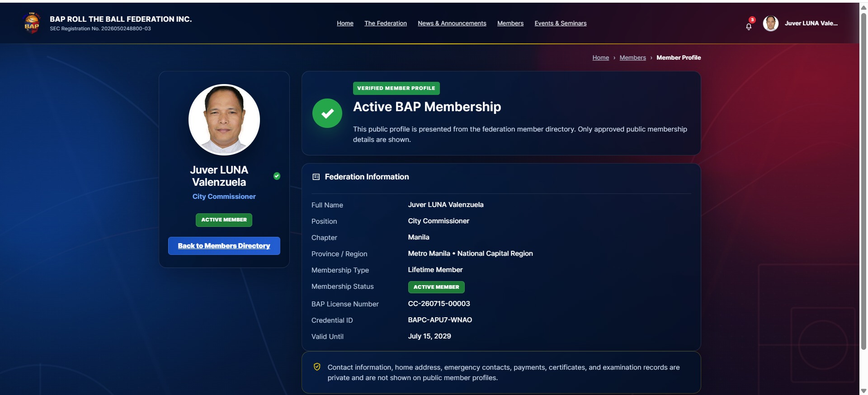The height and width of the screenshot is (395, 868).
Task: Go to the Home nav item
Action: [x=345, y=24]
